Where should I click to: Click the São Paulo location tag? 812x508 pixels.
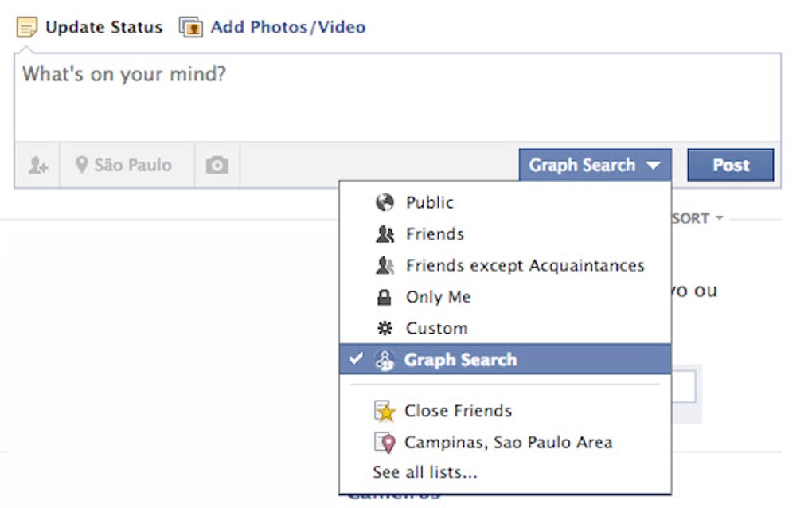(x=132, y=166)
